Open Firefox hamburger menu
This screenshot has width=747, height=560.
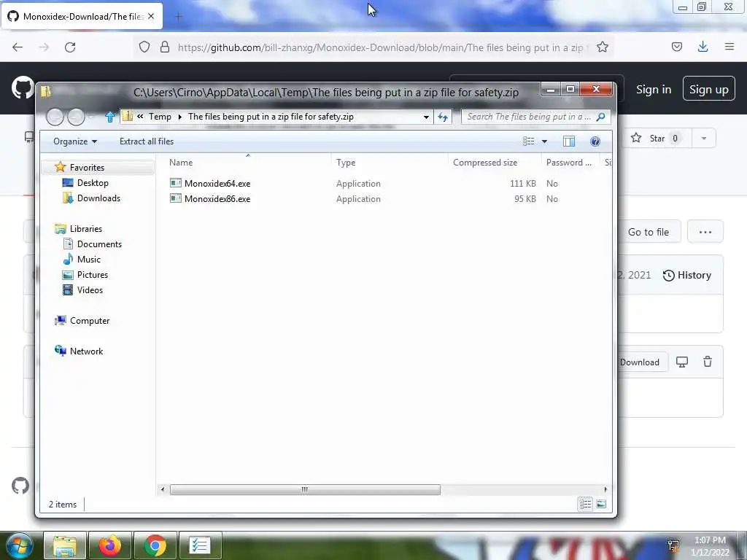pos(729,47)
